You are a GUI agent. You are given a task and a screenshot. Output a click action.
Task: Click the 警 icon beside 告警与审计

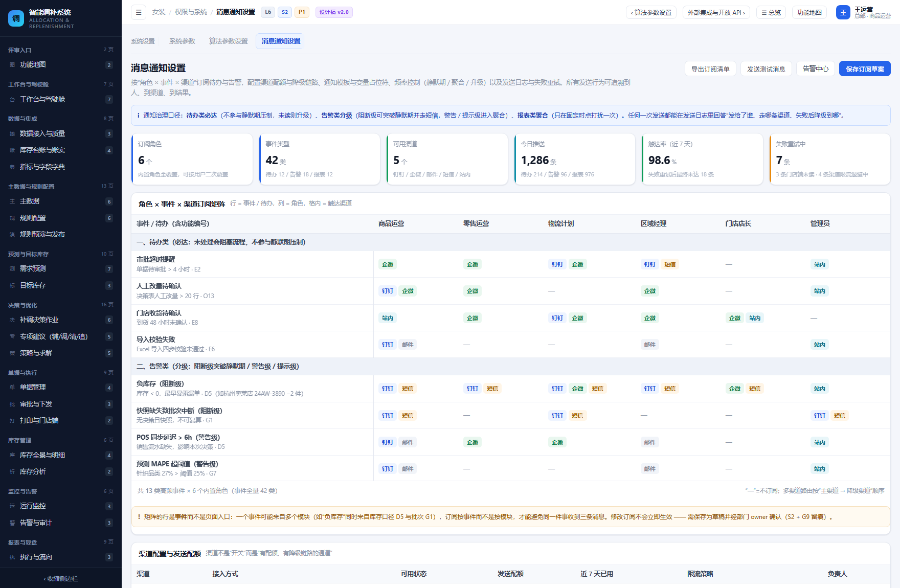(x=12, y=523)
